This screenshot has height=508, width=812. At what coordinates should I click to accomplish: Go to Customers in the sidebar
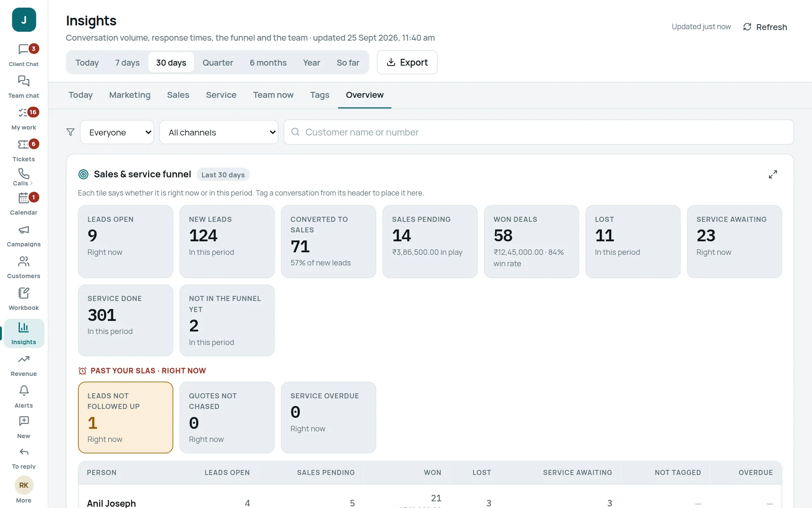click(24, 267)
